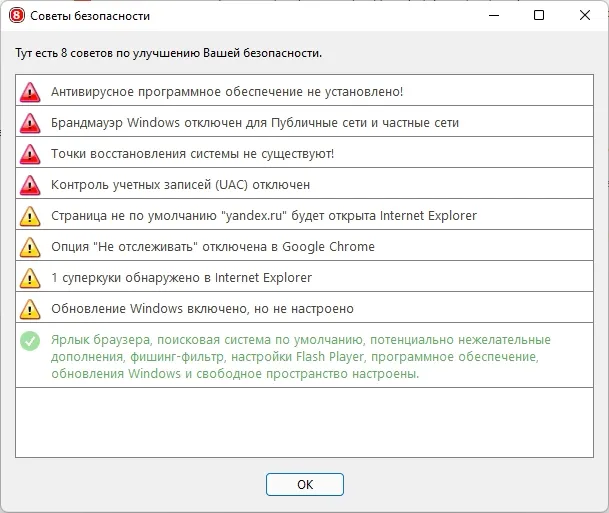Image resolution: width=609 pixels, height=513 pixels.
Task: Select the antivirus software not installed entry
Action: 304,90
